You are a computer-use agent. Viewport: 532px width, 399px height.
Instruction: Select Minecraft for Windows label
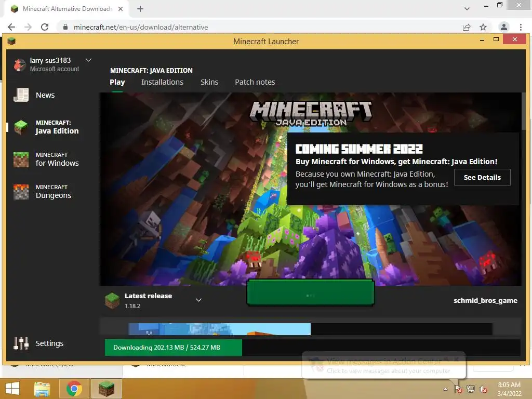point(57,159)
